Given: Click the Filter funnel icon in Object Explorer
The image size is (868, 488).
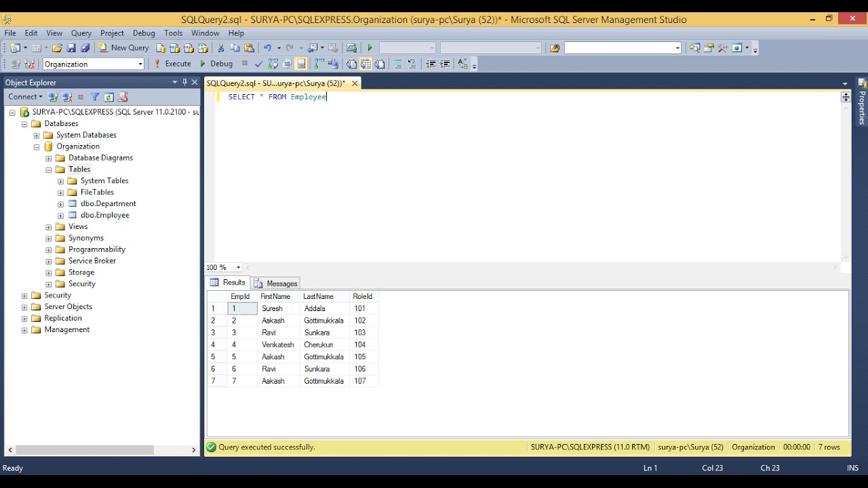Looking at the screenshot, I should (95, 97).
